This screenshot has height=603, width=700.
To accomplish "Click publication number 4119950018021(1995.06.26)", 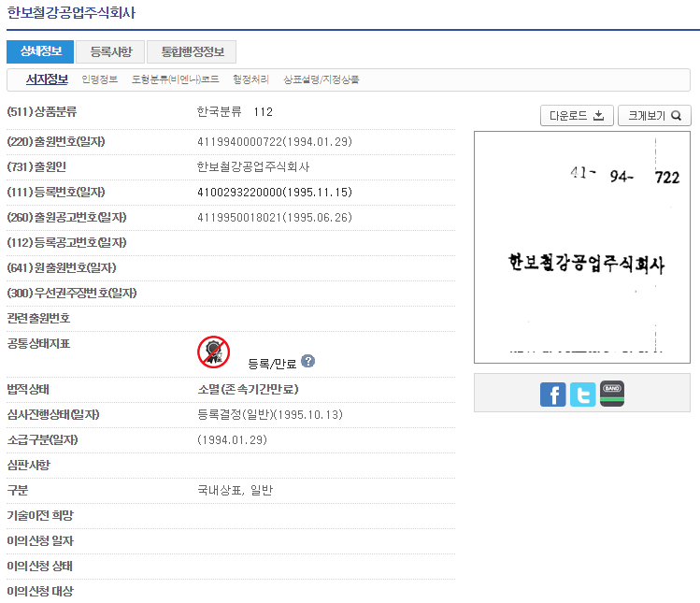I will (275, 218).
